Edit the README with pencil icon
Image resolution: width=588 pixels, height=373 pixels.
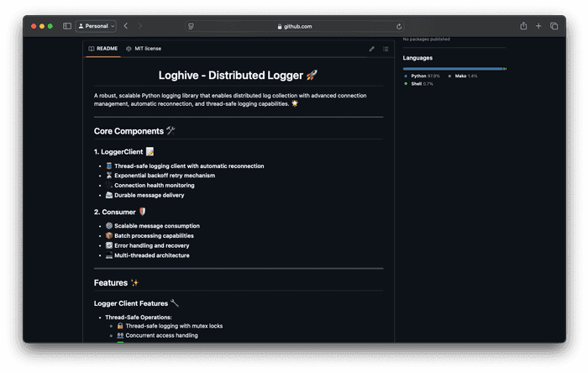(x=371, y=49)
